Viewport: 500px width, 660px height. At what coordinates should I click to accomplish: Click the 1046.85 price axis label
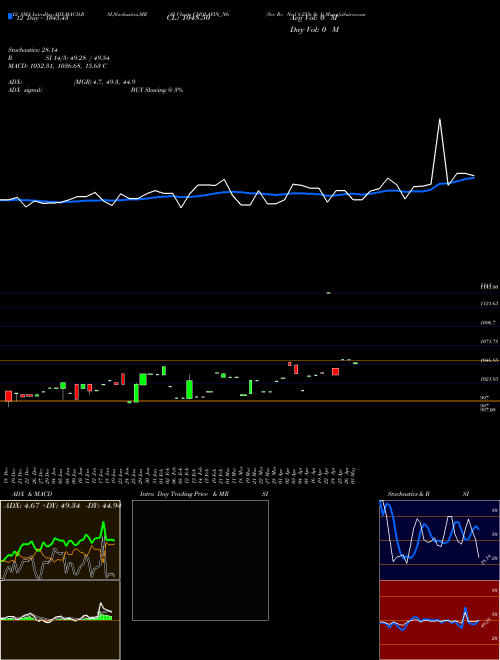tap(489, 360)
